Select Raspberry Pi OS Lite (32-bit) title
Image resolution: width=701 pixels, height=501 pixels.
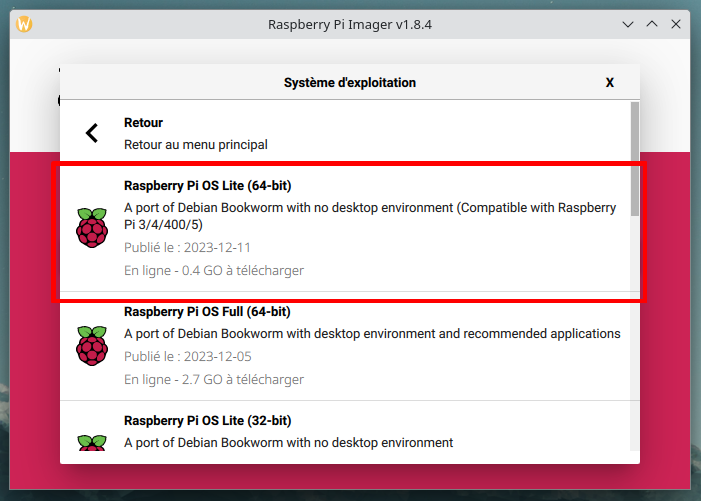point(207,421)
